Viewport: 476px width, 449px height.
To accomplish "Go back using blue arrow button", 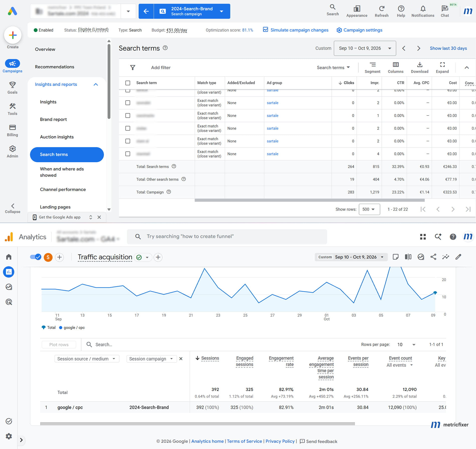I will click(x=146, y=11).
